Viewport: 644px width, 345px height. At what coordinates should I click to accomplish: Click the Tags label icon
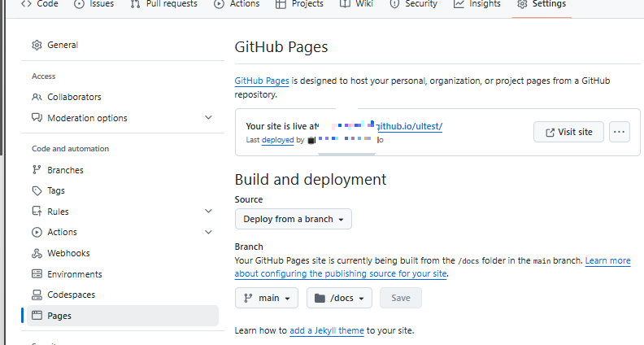[x=37, y=190]
